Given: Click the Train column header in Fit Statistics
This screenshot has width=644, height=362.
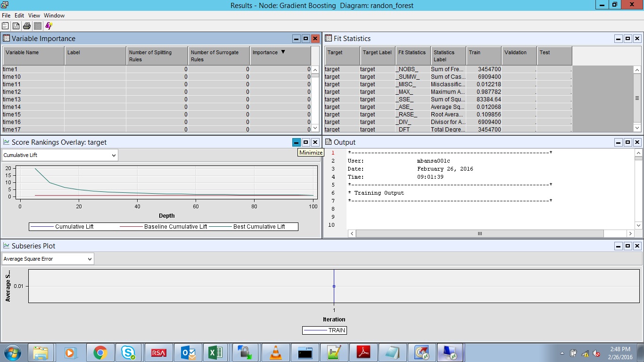Looking at the screenshot, I should [x=484, y=56].
